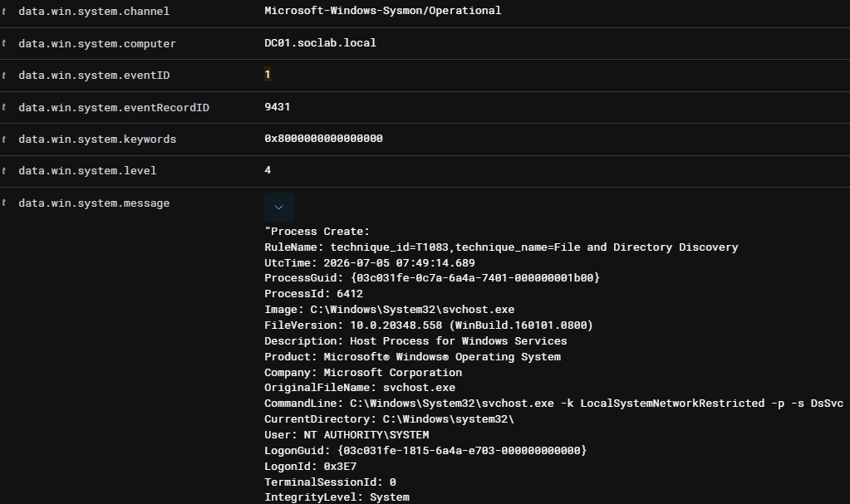The height and width of the screenshot is (504, 850).
Task: Click the "Process Create:" message line
Action: point(317,232)
